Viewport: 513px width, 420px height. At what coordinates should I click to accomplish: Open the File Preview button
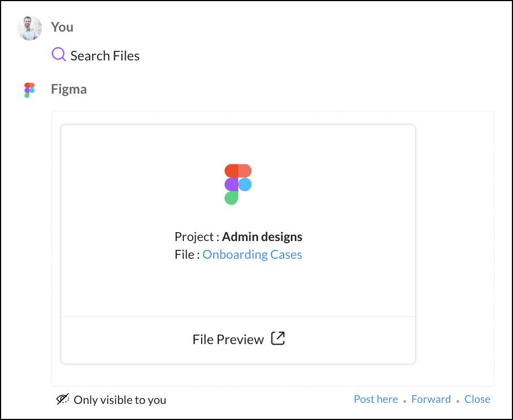tap(228, 340)
